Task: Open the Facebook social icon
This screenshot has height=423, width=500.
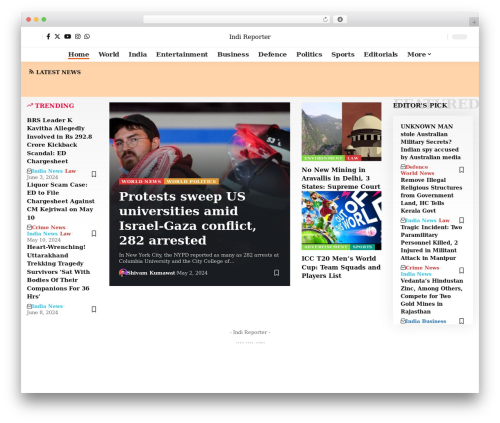Action: (48, 36)
